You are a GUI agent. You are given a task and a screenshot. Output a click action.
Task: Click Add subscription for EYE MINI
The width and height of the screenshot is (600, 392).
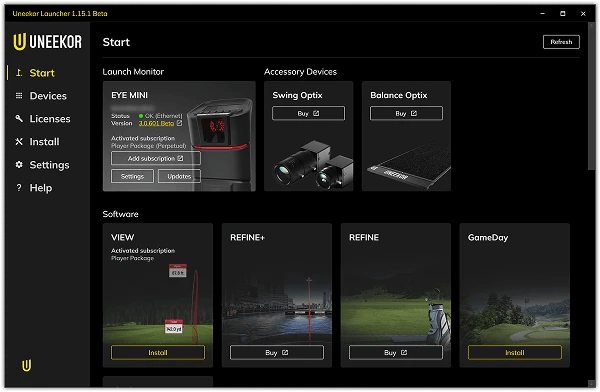[x=156, y=158]
